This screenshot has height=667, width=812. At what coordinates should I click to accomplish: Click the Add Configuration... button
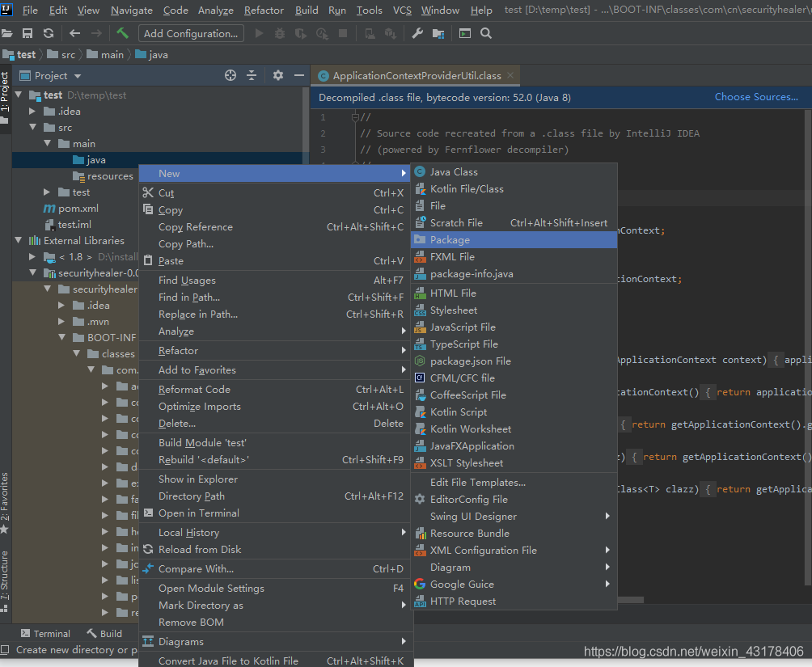click(191, 34)
